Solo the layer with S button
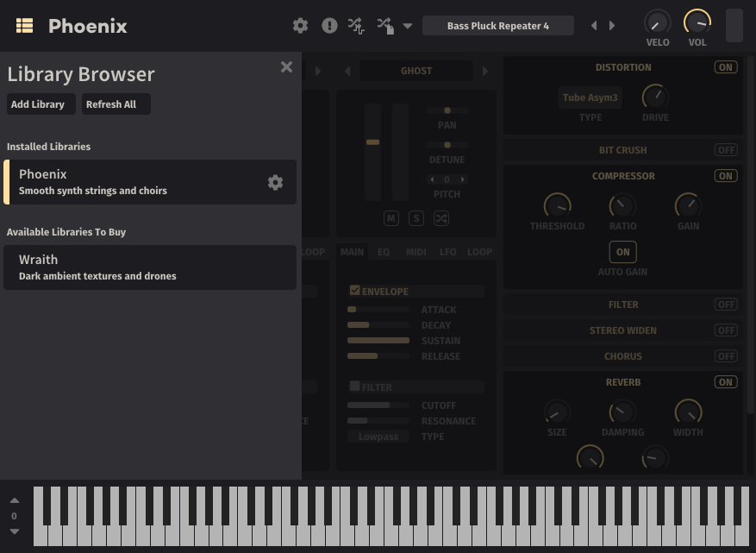Screen dimensions: 756x553 pos(416,218)
